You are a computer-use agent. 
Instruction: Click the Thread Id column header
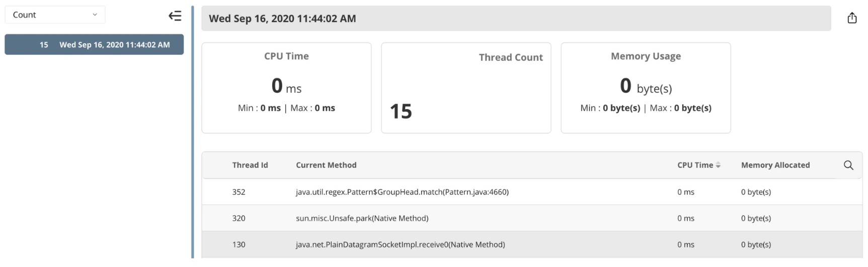(250, 165)
